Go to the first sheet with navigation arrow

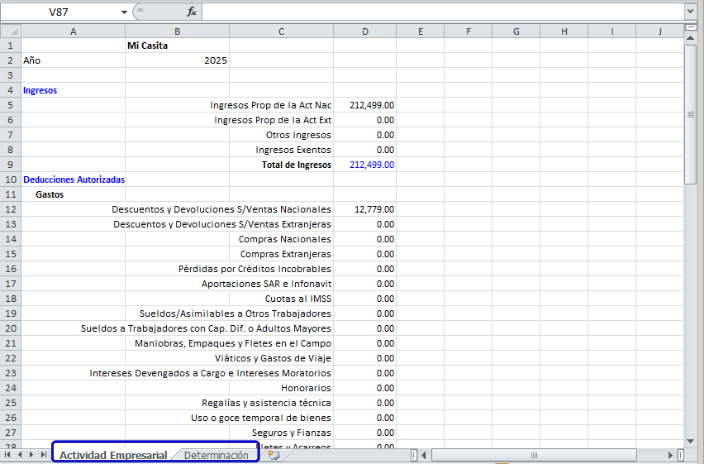(7, 455)
